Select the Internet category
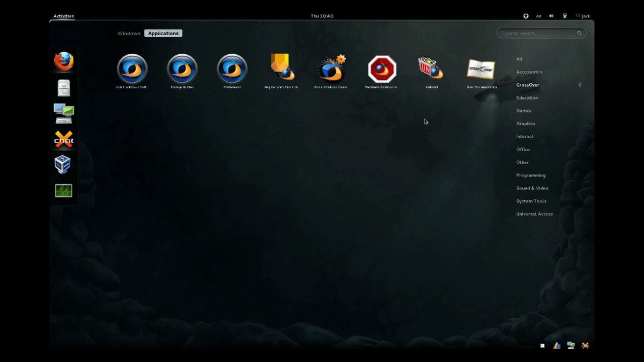644x362 pixels. tap(525, 137)
